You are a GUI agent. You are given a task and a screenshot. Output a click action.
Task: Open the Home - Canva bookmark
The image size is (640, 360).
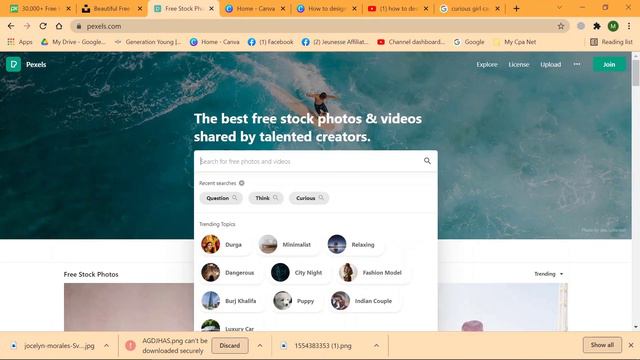pos(215,42)
